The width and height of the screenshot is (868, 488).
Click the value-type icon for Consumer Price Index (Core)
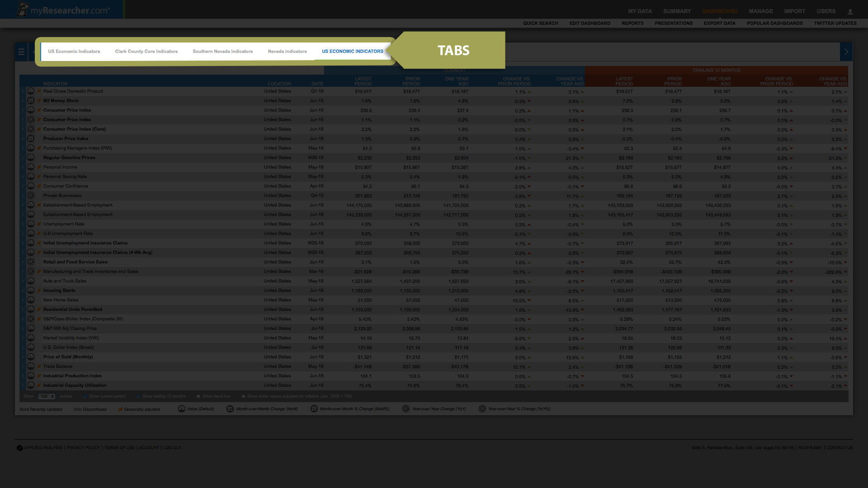(x=31, y=129)
